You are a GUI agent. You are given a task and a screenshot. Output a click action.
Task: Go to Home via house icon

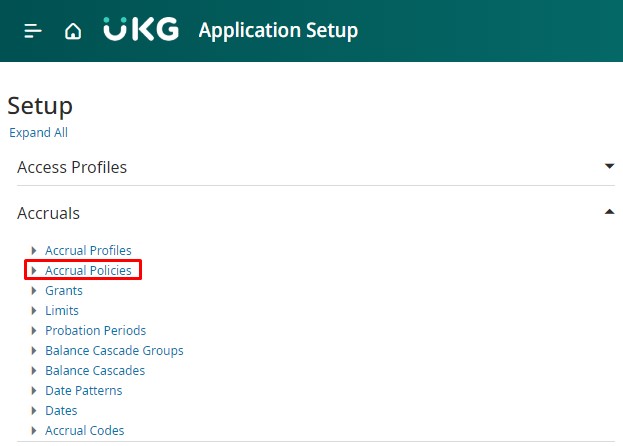[73, 31]
